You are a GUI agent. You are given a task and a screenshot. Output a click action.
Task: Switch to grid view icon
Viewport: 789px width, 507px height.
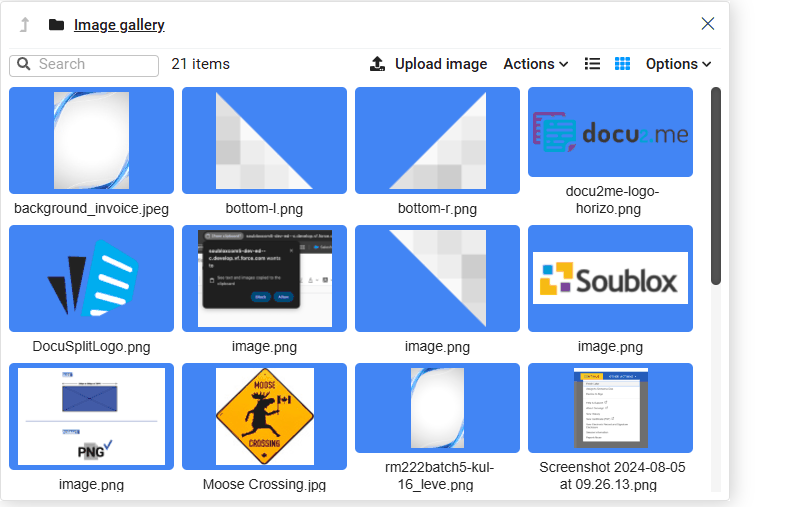pyautogui.click(x=622, y=64)
